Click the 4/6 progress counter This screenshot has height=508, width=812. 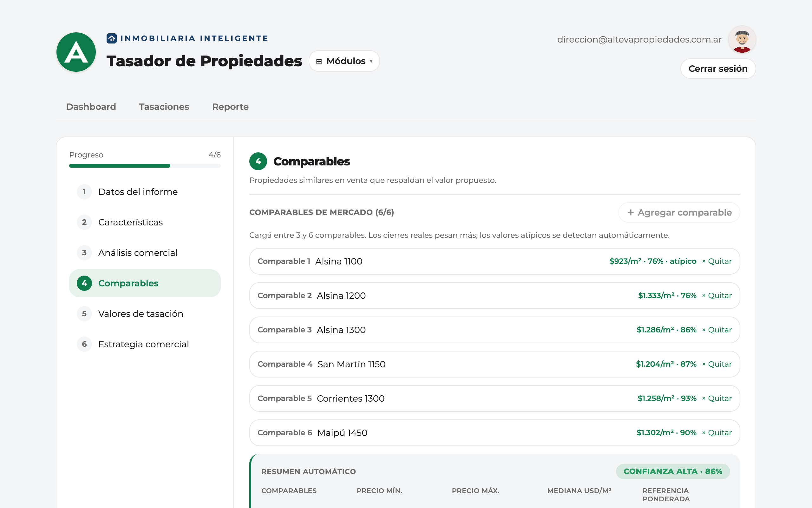[x=214, y=155]
